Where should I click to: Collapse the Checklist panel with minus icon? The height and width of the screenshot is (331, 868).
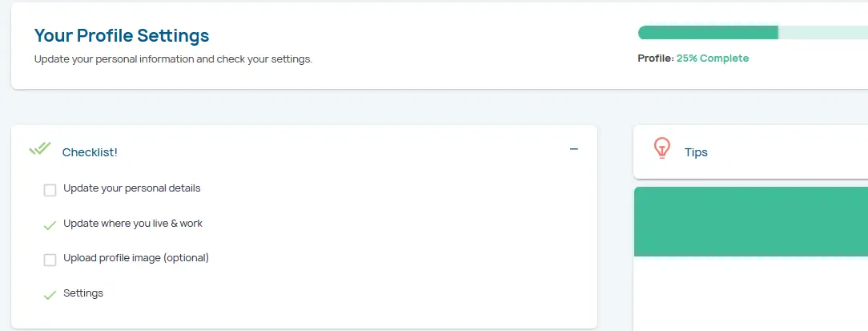pyautogui.click(x=573, y=149)
